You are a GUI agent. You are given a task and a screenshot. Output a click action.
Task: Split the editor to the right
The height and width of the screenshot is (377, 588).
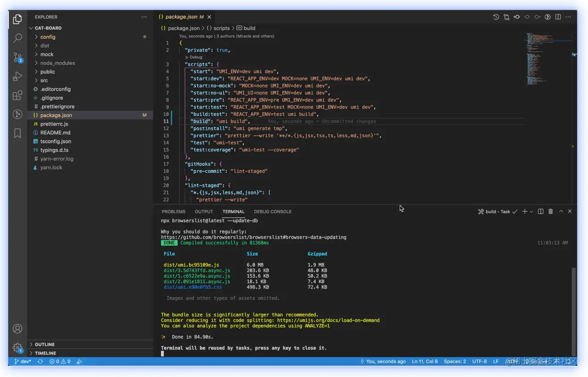[558, 17]
